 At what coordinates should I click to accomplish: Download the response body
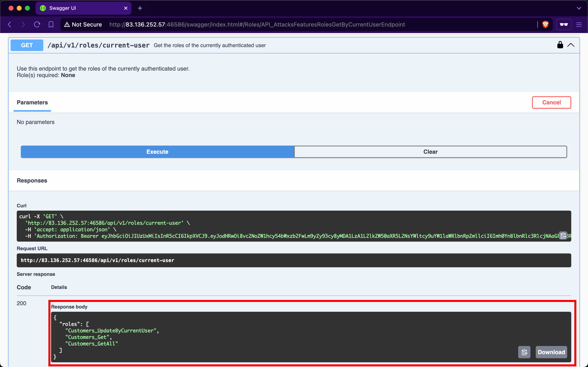click(x=551, y=352)
